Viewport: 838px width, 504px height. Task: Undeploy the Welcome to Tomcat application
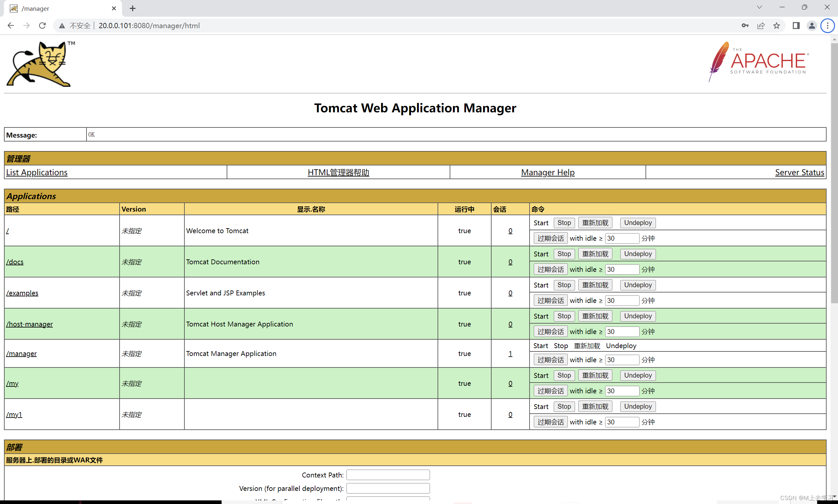638,223
